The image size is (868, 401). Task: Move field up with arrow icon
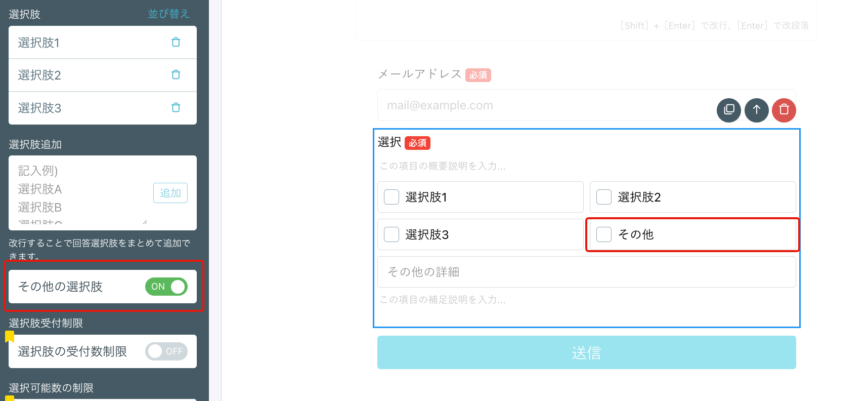click(x=757, y=110)
